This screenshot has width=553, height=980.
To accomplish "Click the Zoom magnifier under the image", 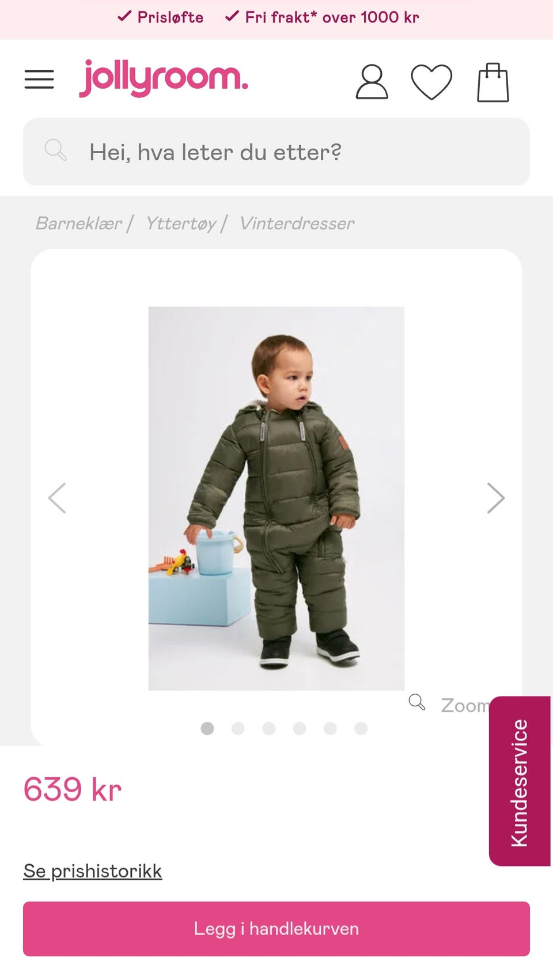I will tap(417, 702).
